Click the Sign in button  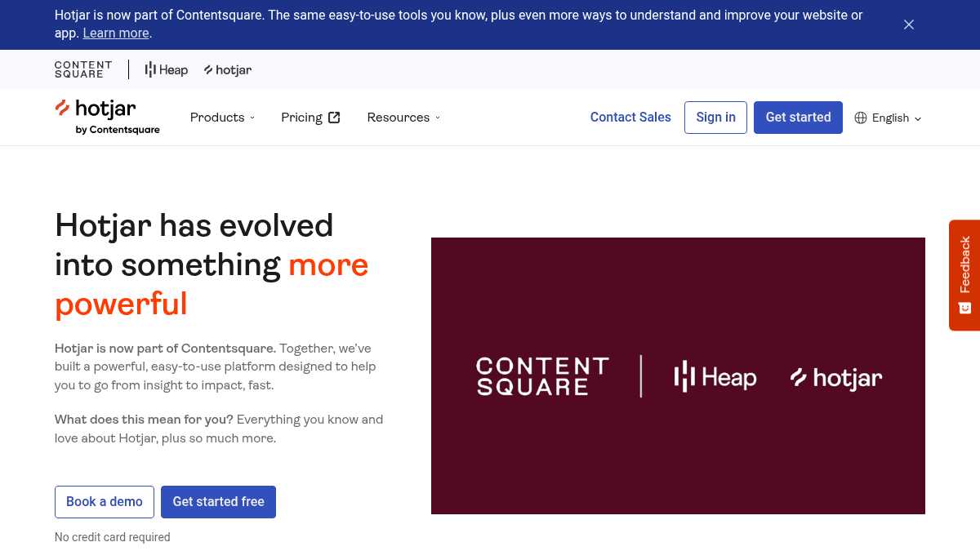[715, 118]
